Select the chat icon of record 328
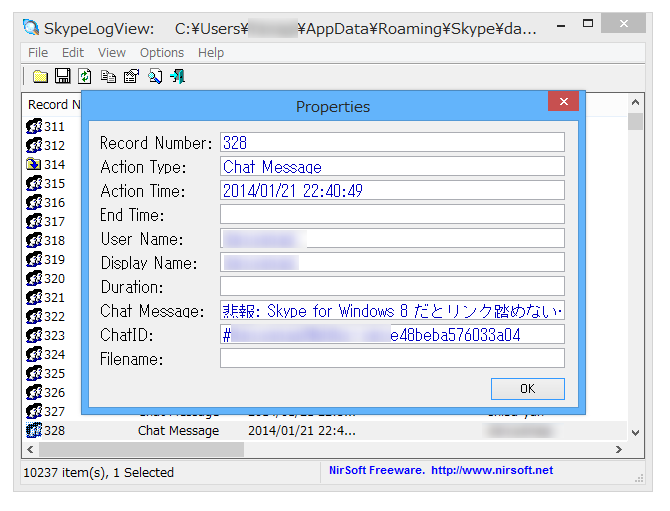 click(34, 430)
